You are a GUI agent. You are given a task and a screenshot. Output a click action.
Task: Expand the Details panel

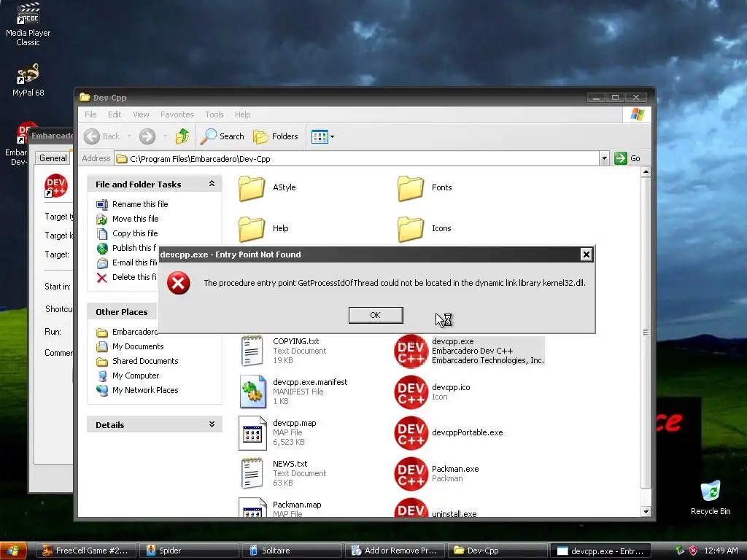pyautogui.click(x=212, y=424)
